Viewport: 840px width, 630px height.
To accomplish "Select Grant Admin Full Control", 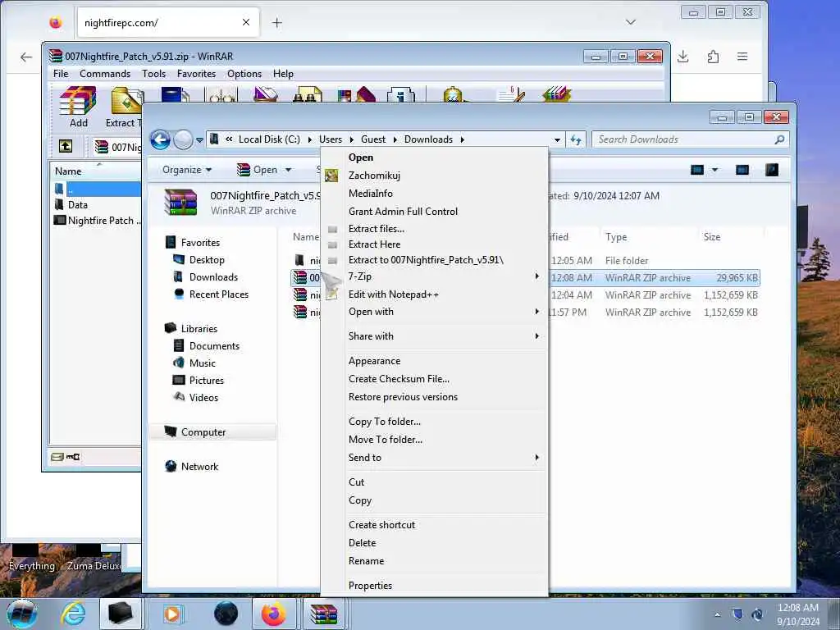I will tap(403, 211).
